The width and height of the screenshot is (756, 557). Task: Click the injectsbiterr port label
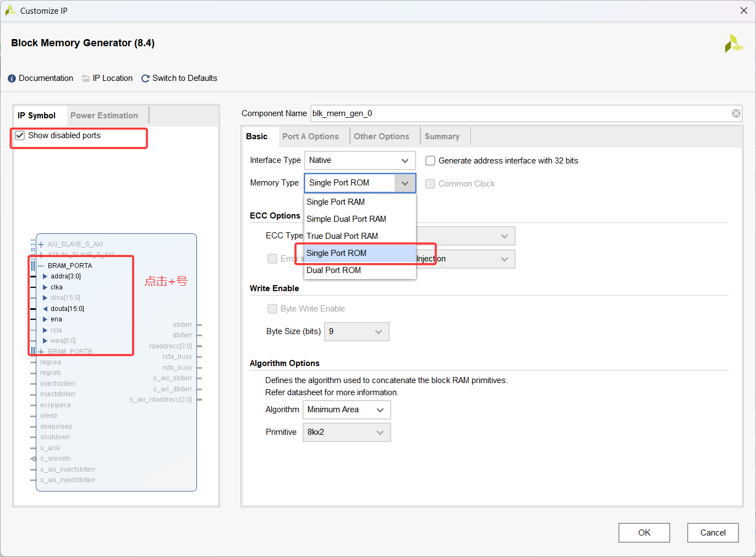pyautogui.click(x=58, y=384)
